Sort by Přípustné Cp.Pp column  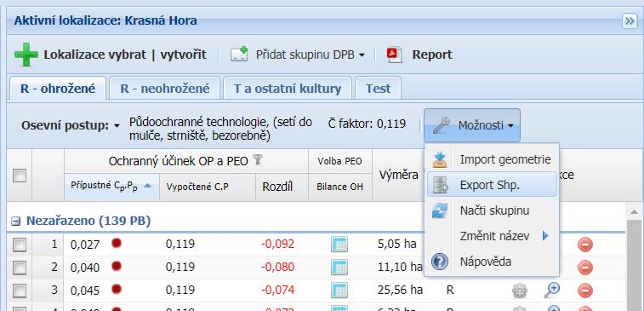coord(111,187)
